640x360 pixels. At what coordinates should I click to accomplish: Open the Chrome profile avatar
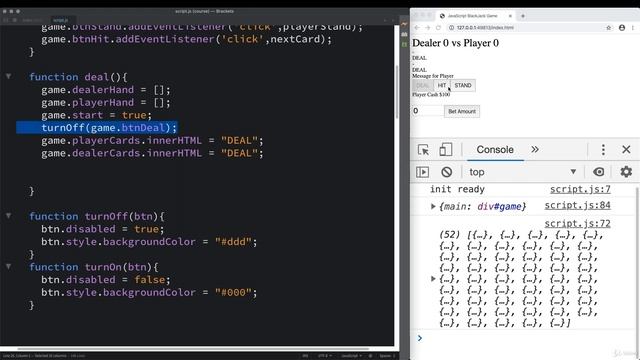point(622,28)
